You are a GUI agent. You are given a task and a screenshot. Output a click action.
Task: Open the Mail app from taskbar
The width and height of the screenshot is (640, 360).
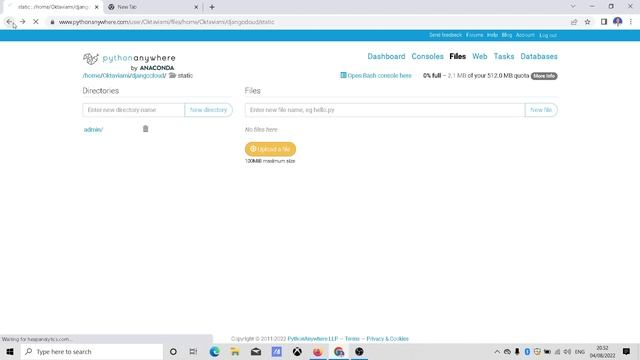coord(256,351)
